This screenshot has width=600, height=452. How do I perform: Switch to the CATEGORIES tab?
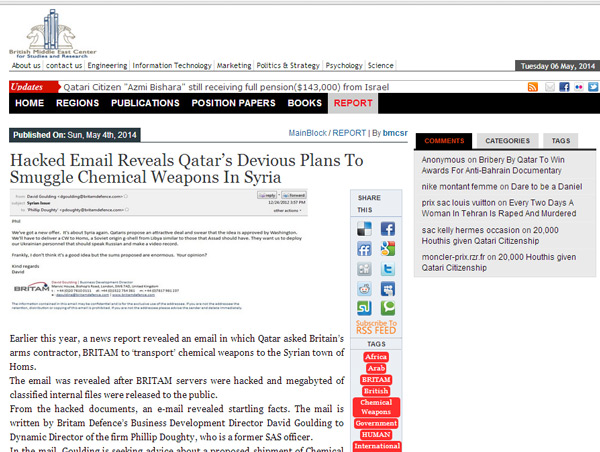coord(507,141)
